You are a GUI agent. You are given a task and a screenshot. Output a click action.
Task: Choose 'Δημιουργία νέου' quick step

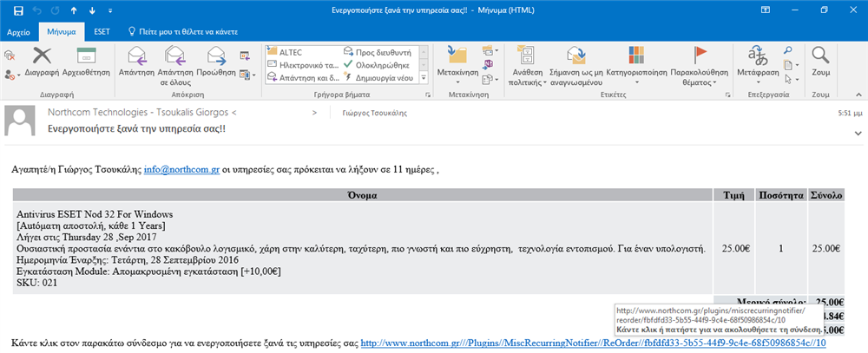click(x=378, y=78)
